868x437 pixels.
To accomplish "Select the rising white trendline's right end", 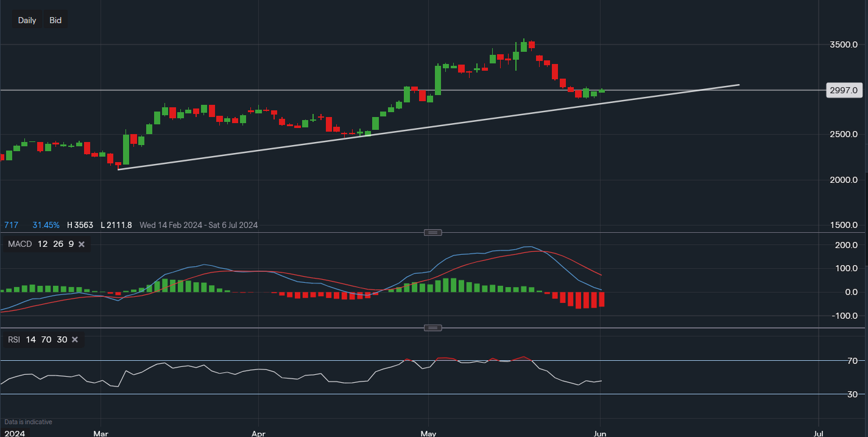I will (x=738, y=85).
